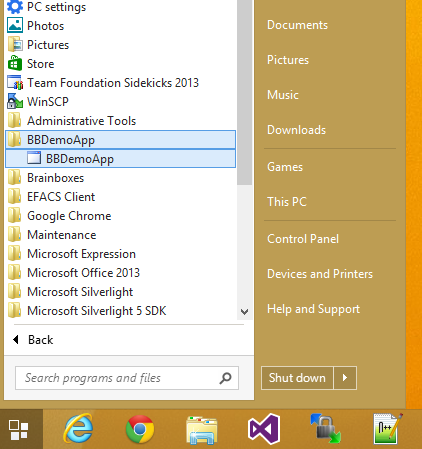
Task: Click the programs list scroll down arrow
Action: pos(244,312)
